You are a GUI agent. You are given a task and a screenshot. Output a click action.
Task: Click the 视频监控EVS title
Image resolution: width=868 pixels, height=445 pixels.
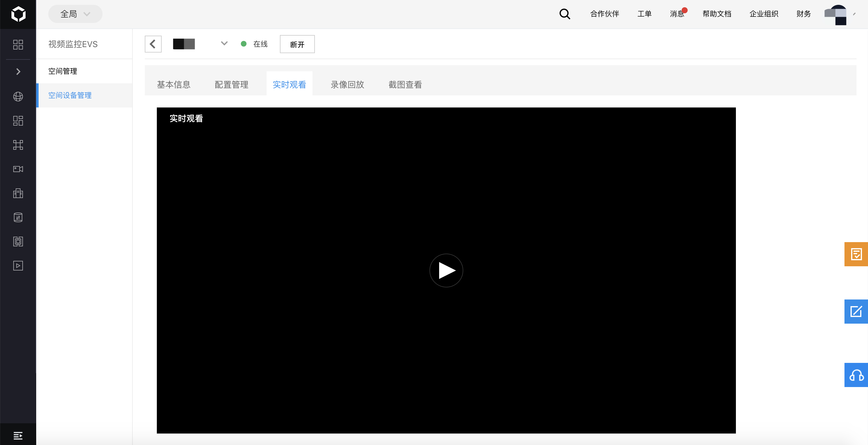[73, 44]
